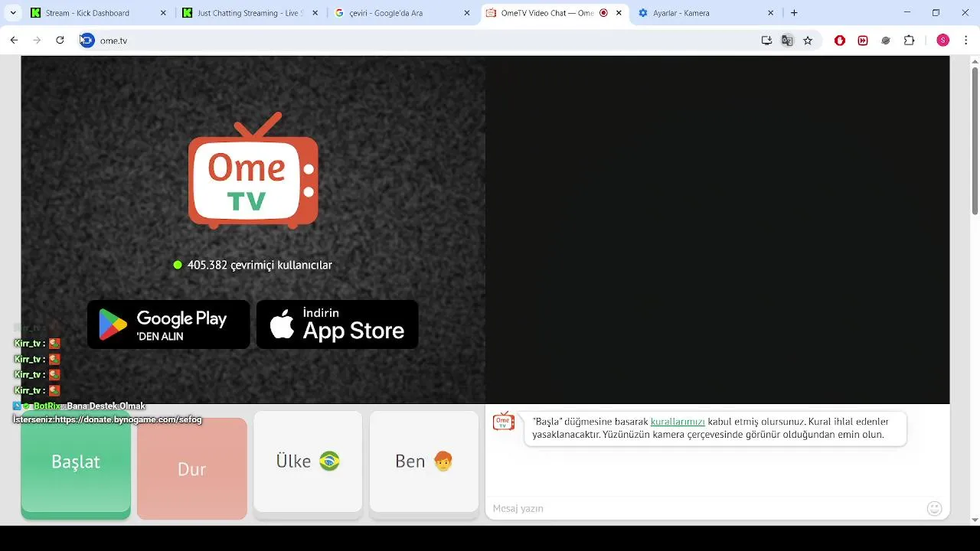This screenshot has height=551, width=980.
Task: Open the Google Translate page icon
Action: pyautogui.click(x=787, y=41)
